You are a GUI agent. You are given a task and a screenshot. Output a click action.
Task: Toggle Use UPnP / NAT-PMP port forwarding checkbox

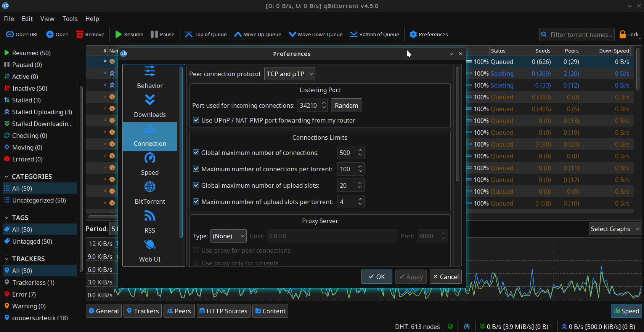click(x=196, y=120)
